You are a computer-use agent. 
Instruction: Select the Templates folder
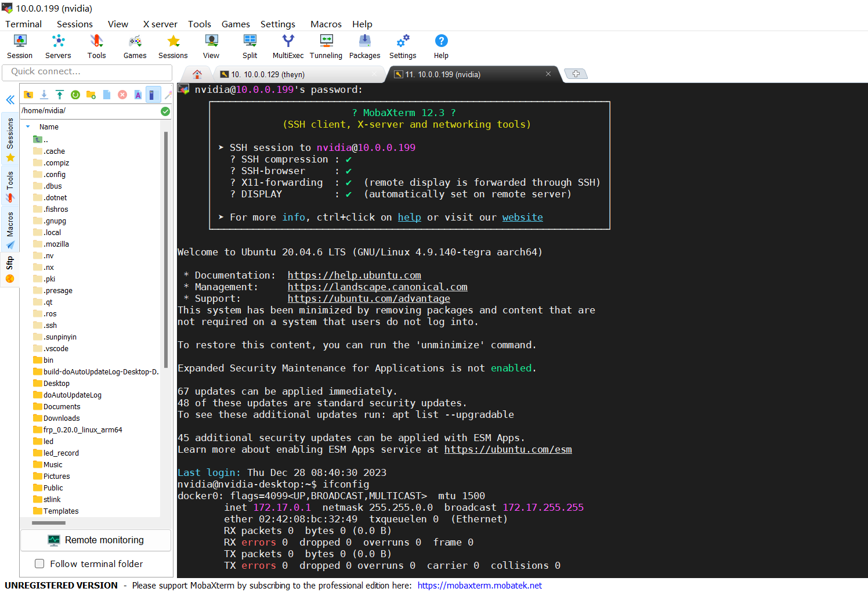[56, 511]
